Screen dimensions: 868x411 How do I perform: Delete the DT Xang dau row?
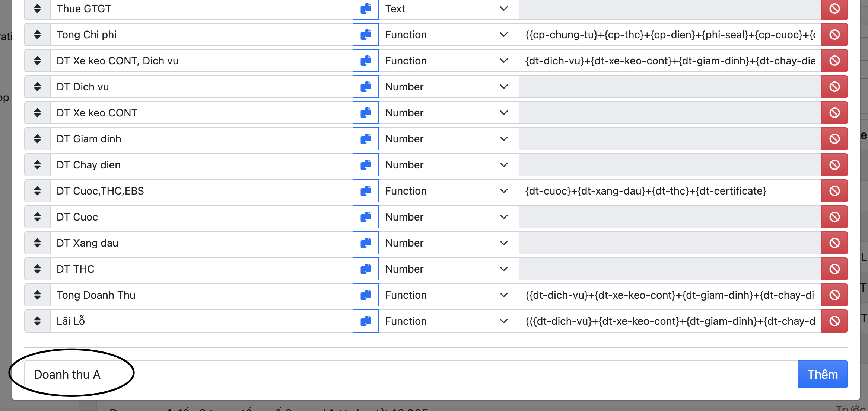(x=834, y=243)
